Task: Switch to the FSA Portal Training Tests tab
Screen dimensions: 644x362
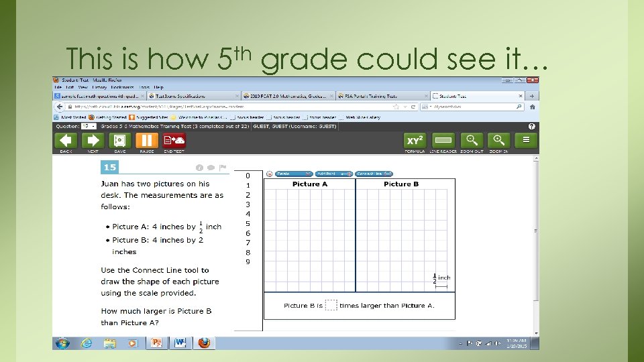Action: click(382, 96)
